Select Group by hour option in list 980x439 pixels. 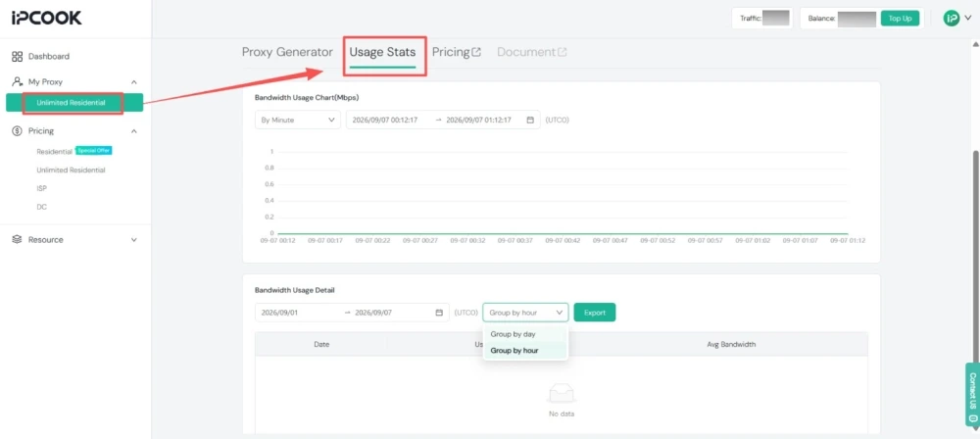pyautogui.click(x=525, y=350)
